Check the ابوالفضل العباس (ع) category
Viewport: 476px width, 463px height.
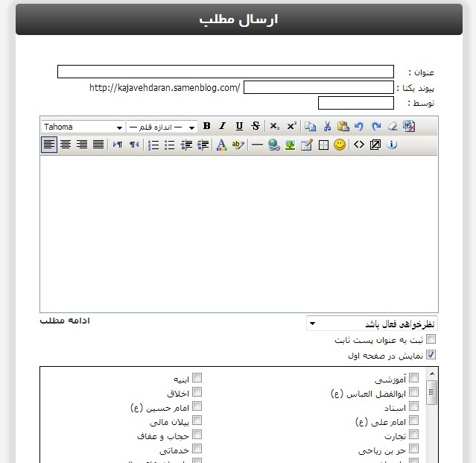(x=413, y=392)
